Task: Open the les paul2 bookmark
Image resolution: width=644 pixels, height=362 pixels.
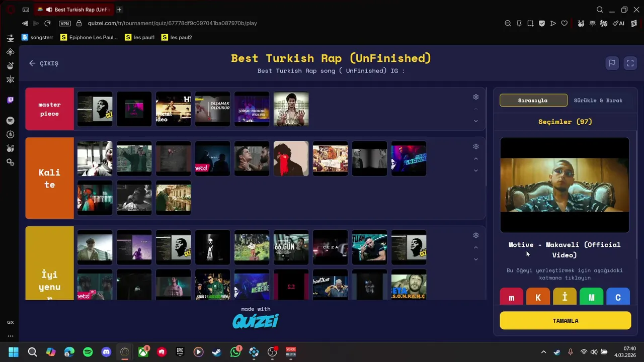Action: point(177,37)
